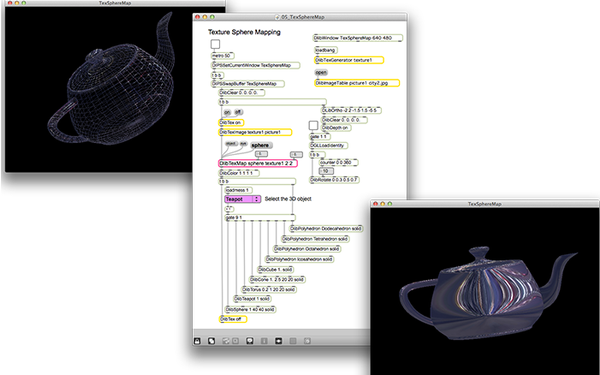The image size is (600, 375).
Task: Click the 05_TexSphereMap patcher title bar
Action: 300,17
